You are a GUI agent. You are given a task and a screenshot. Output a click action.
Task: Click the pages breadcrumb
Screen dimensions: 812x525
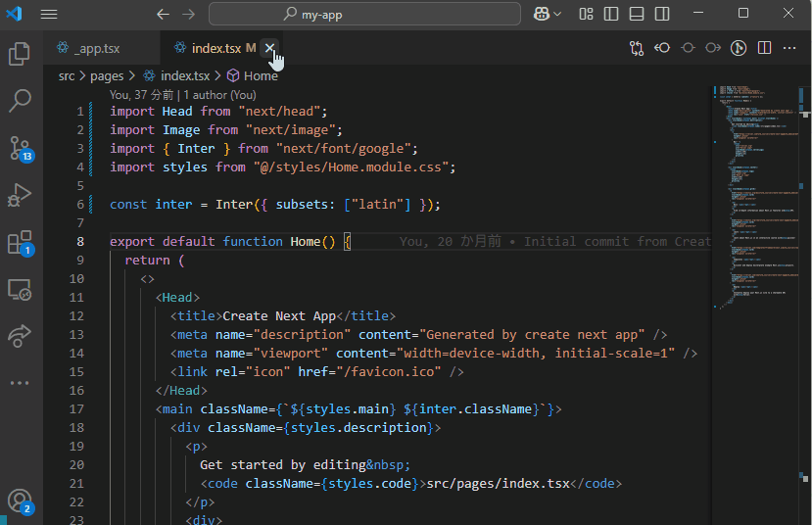(107, 76)
